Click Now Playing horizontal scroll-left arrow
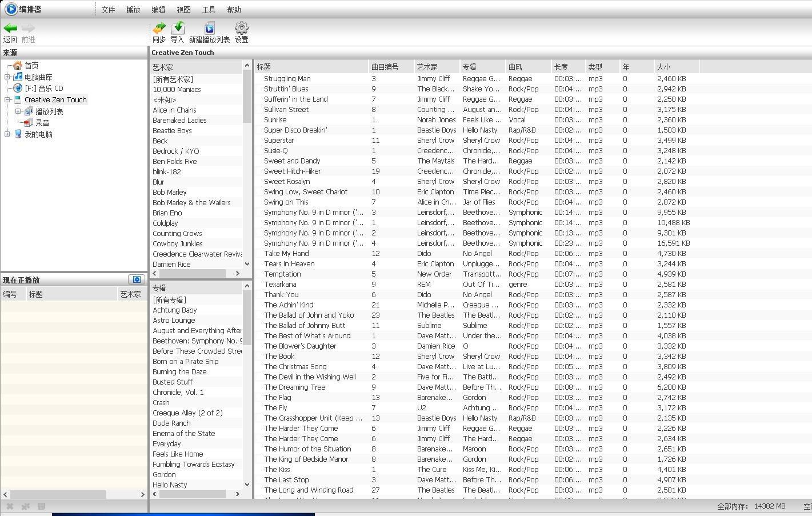Viewport: 812px width, 516px height. pyautogui.click(x=6, y=494)
